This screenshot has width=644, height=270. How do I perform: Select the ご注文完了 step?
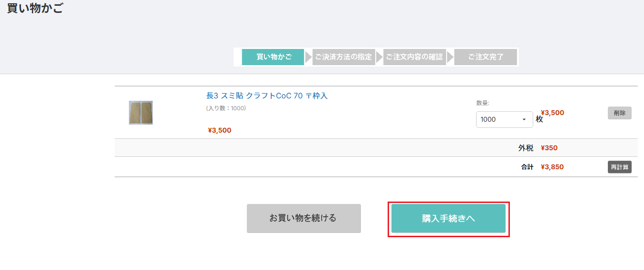[485, 57]
